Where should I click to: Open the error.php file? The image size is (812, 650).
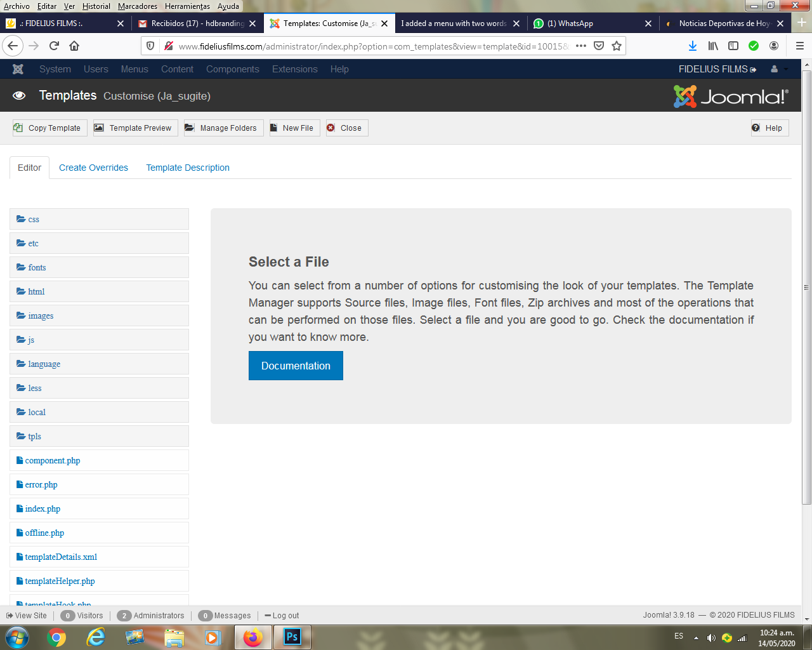click(99, 484)
